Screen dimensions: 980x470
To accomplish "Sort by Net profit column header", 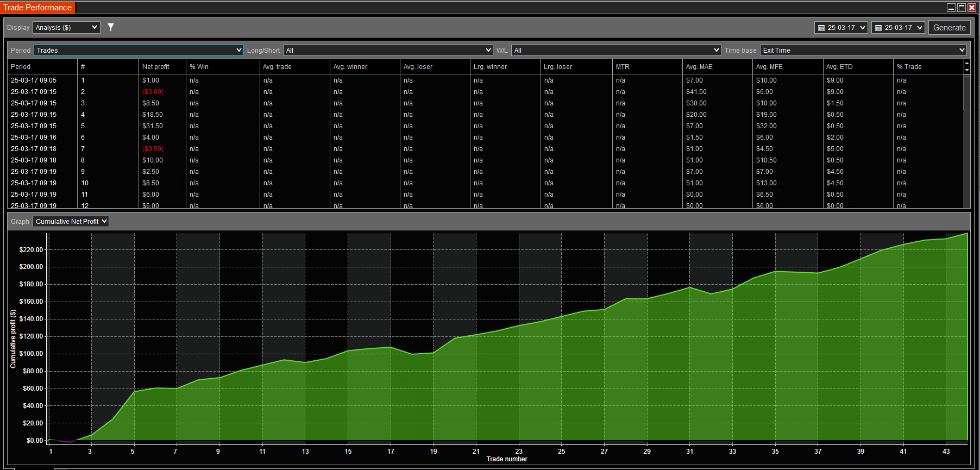I will pos(156,67).
